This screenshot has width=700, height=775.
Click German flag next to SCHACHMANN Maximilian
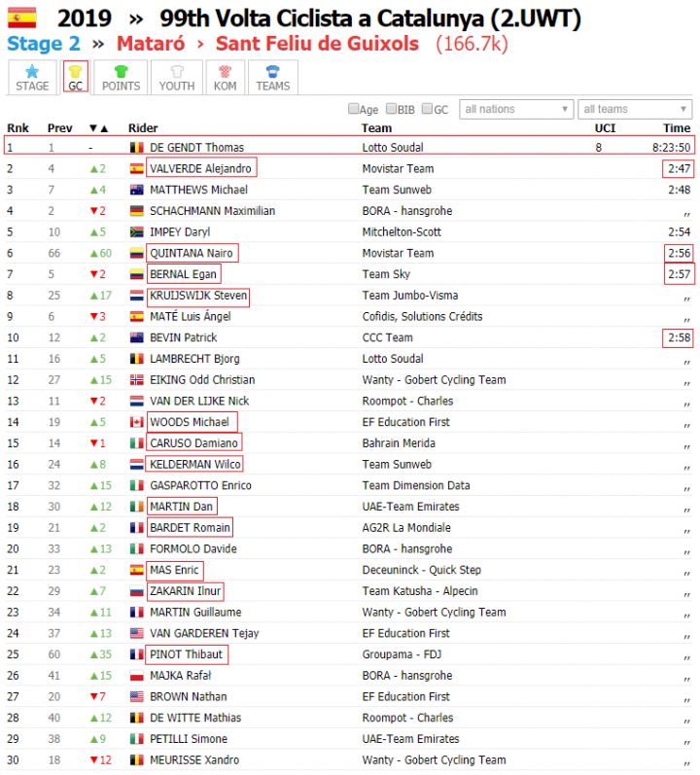pos(136,211)
